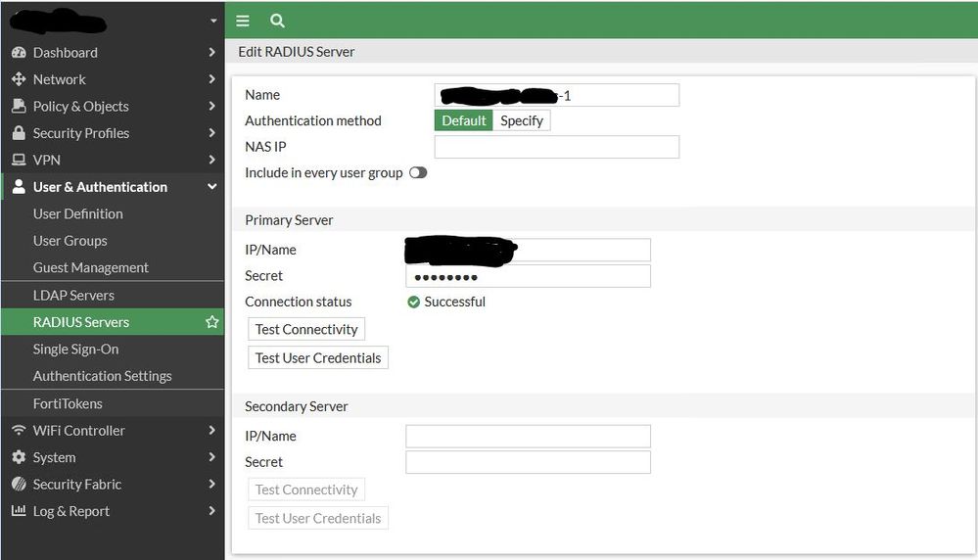This screenshot has width=978, height=560.
Task: Click the Authentication method label
Action: 313,120
